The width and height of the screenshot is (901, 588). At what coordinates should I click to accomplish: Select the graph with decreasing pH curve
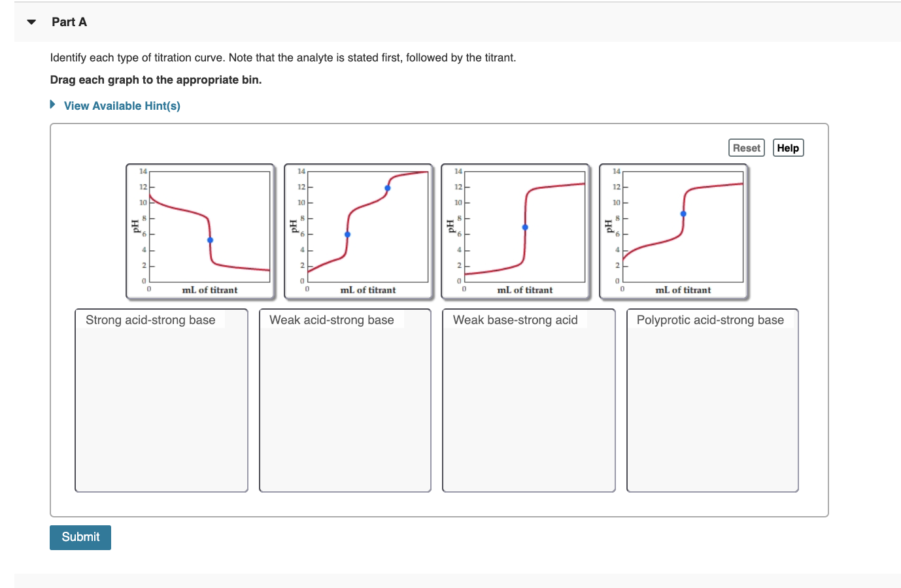199,231
